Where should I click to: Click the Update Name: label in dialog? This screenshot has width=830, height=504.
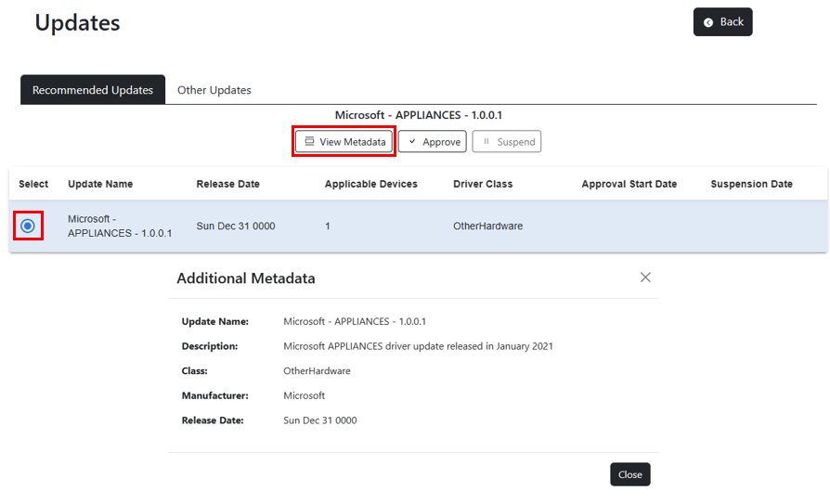(214, 321)
